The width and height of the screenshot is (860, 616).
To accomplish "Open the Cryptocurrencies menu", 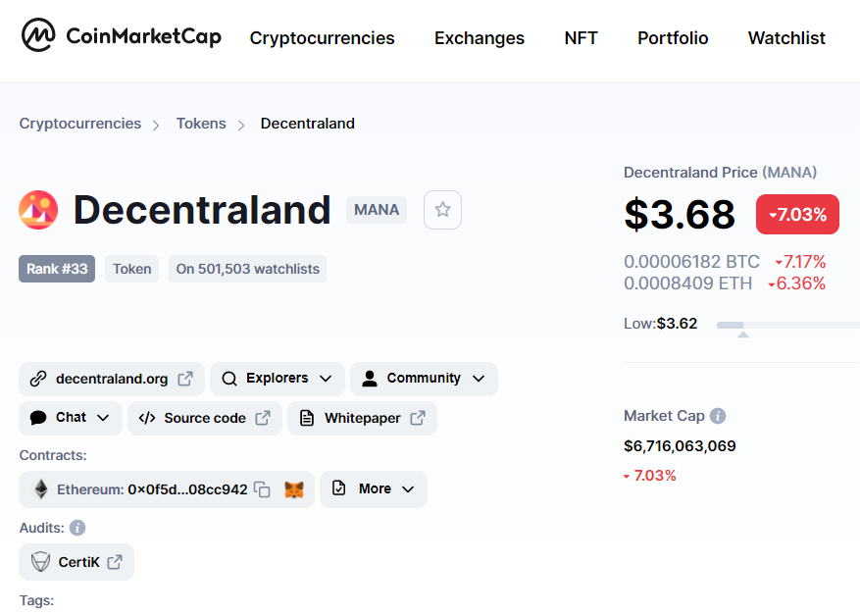I will tap(322, 38).
